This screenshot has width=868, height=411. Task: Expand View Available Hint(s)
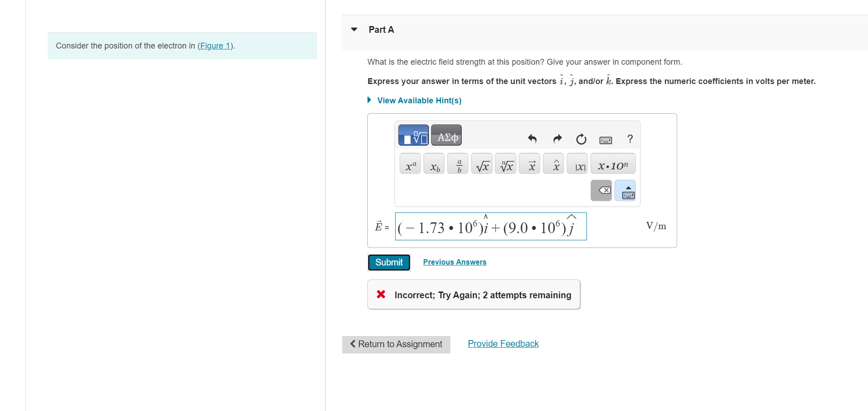(419, 100)
